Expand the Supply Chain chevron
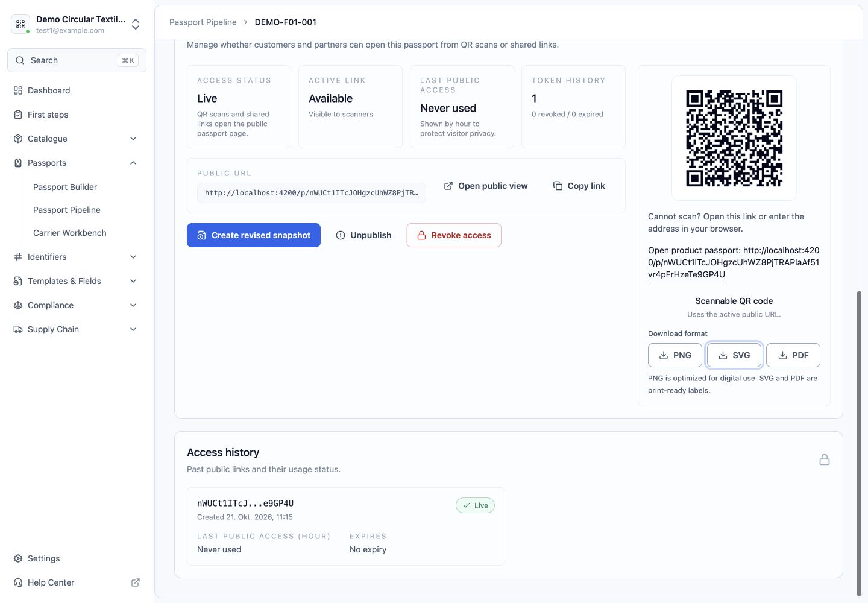This screenshot has width=868, height=603. (133, 329)
